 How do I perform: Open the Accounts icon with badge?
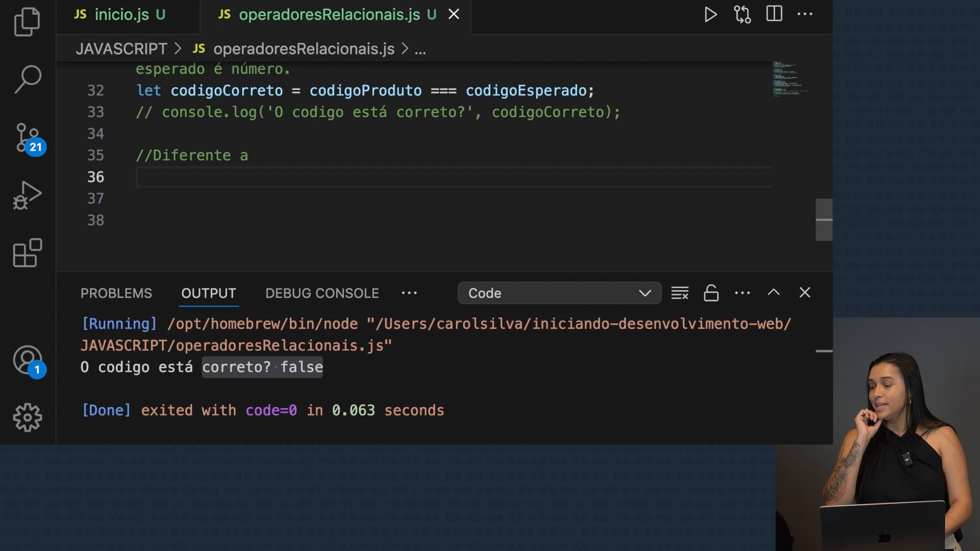point(28,360)
